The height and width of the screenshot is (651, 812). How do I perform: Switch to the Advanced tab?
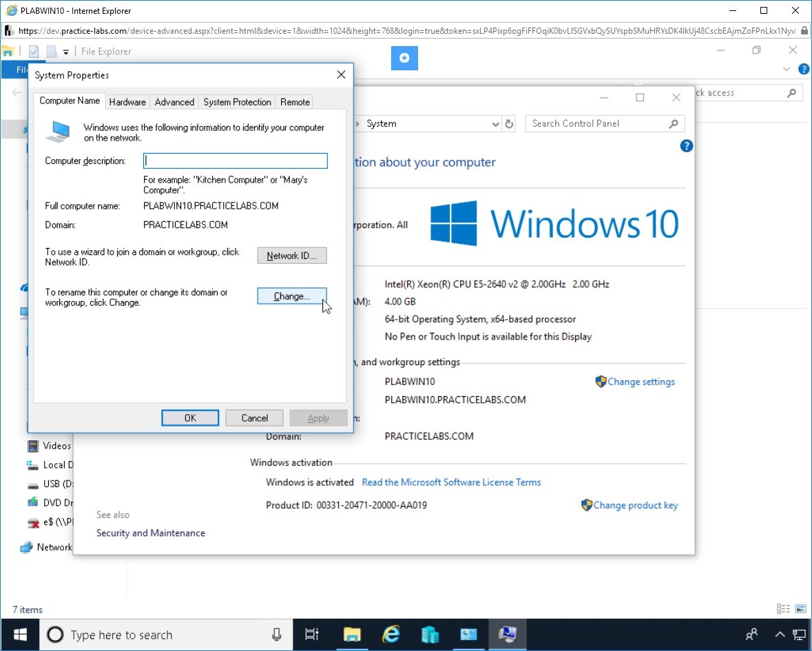coord(174,102)
